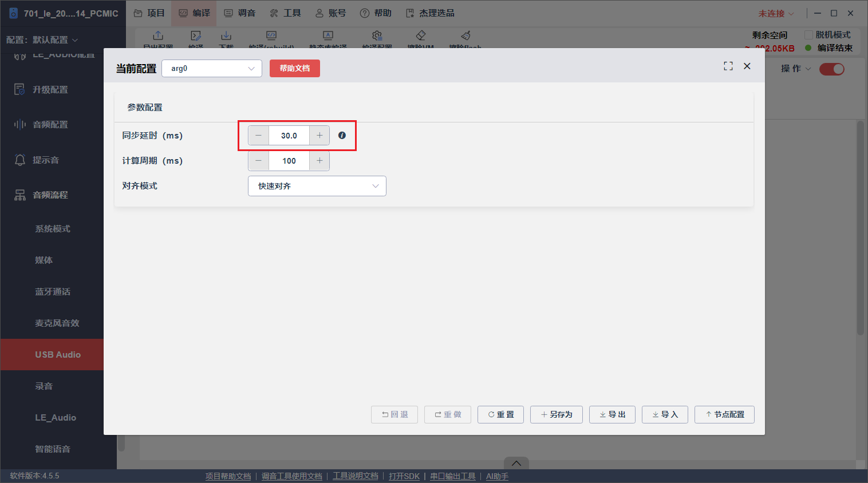Image resolution: width=868 pixels, height=483 pixels.
Task: Open 音频配置 in the sidebar
Action: pyautogui.click(x=52, y=125)
